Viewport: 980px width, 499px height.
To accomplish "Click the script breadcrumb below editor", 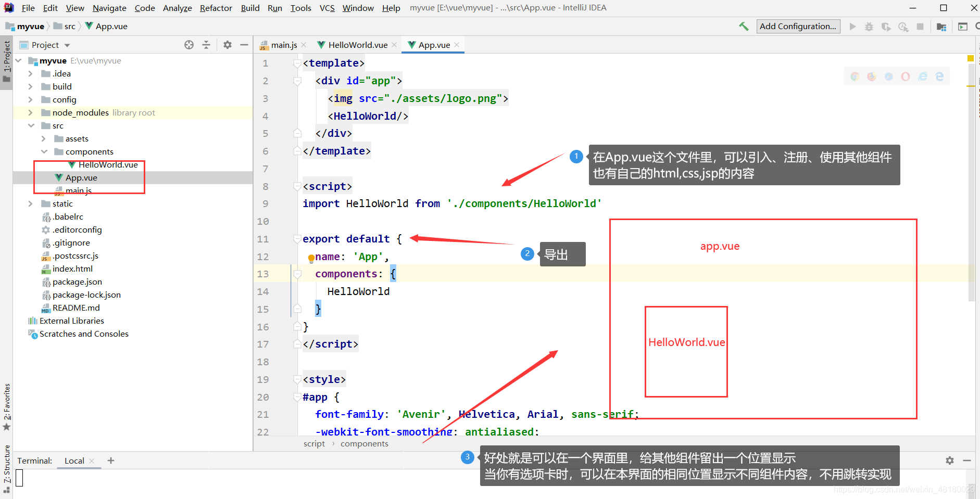I will (x=314, y=443).
